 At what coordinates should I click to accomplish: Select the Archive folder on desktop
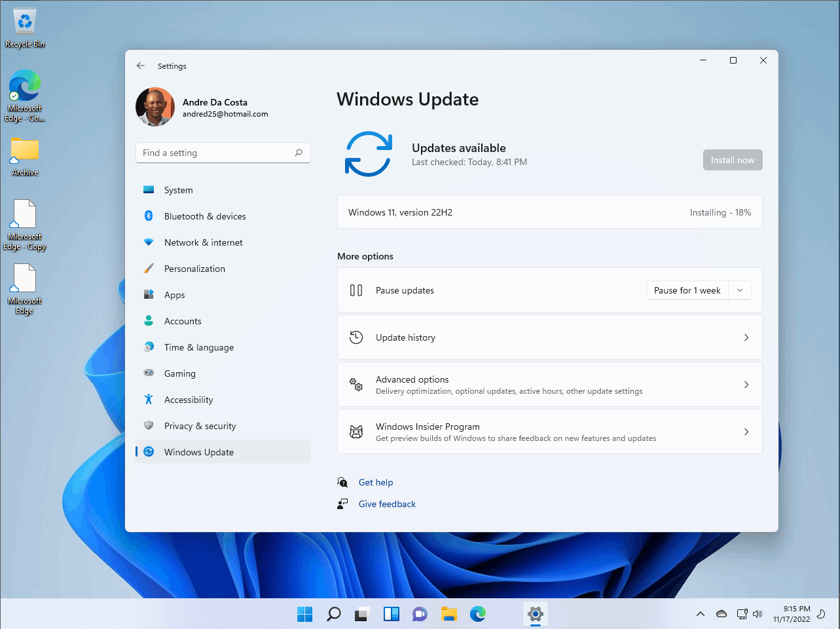tap(25, 156)
